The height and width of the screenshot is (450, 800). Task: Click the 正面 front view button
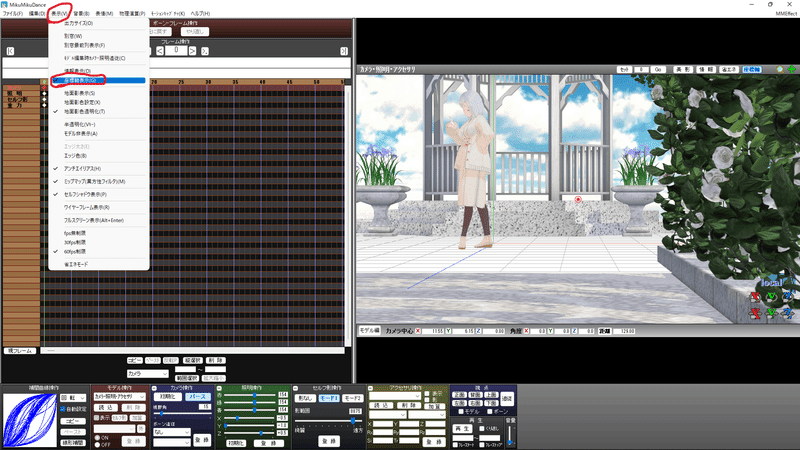pyautogui.click(x=459, y=395)
